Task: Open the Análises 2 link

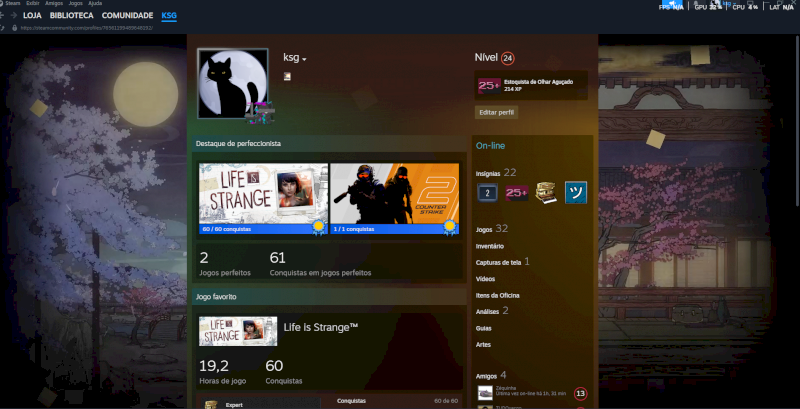Action: pyautogui.click(x=492, y=311)
